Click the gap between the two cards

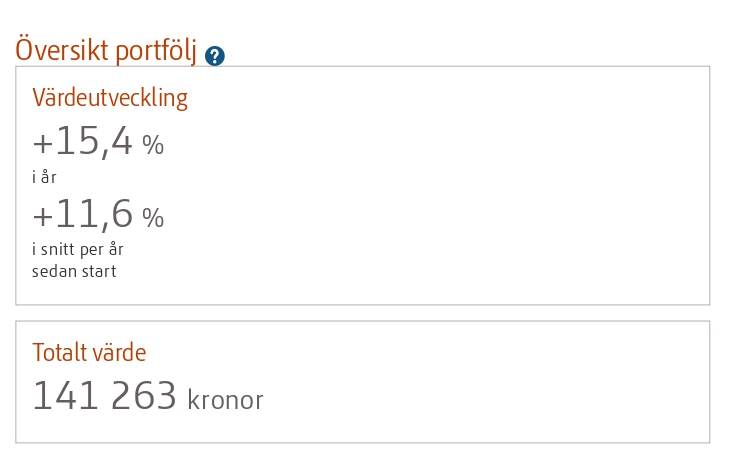pyautogui.click(x=363, y=313)
